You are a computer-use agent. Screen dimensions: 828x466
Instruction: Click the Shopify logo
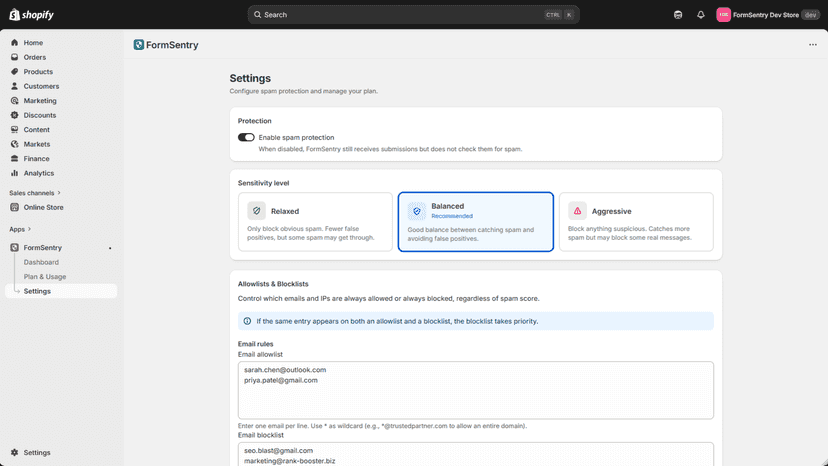(x=31, y=15)
